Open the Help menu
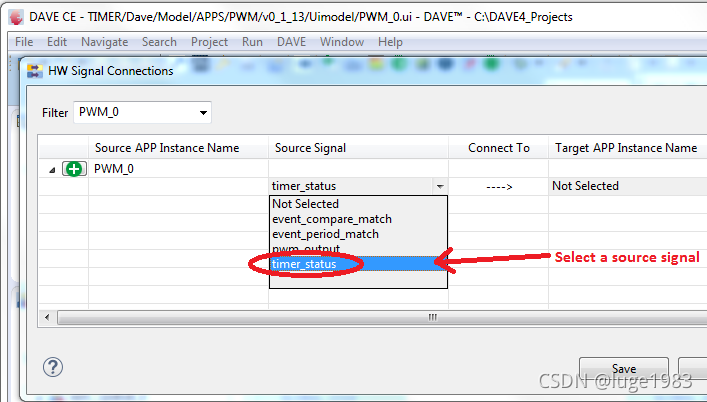The height and width of the screenshot is (402, 707). tap(390, 42)
